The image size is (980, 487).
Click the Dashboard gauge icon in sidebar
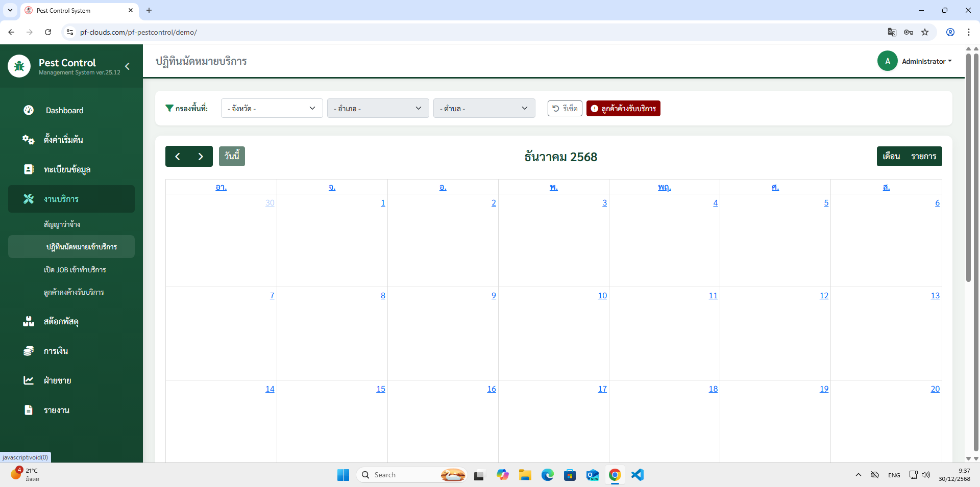[29, 110]
